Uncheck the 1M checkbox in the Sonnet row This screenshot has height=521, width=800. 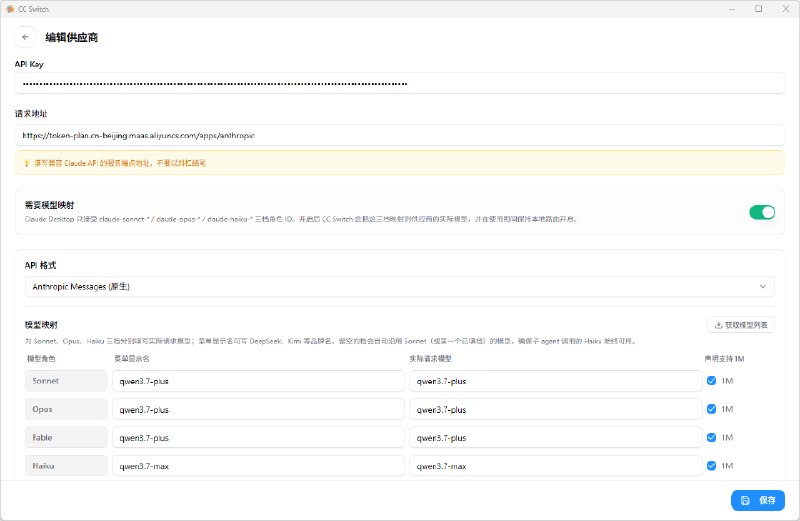tap(711, 381)
